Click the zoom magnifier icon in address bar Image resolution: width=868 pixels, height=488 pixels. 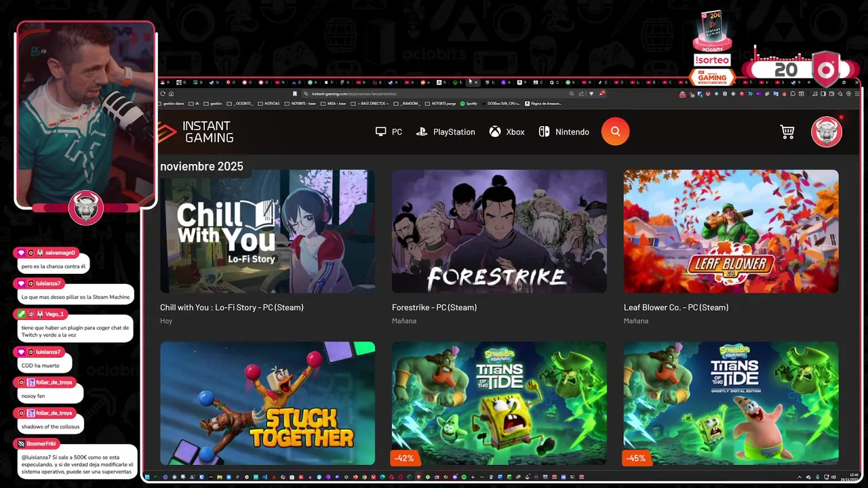572,94
